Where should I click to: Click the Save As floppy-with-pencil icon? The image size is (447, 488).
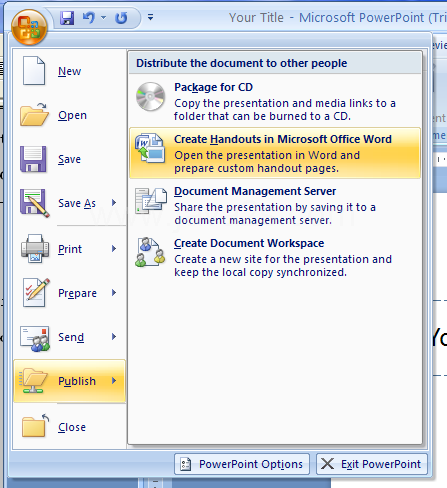[x=35, y=203]
